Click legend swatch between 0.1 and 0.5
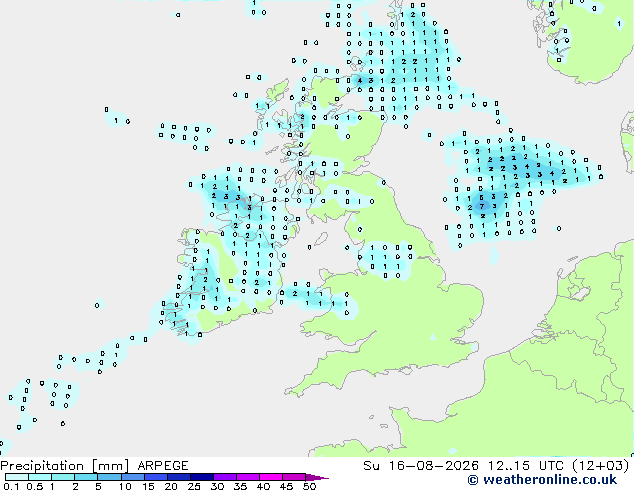 pos(17,477)
